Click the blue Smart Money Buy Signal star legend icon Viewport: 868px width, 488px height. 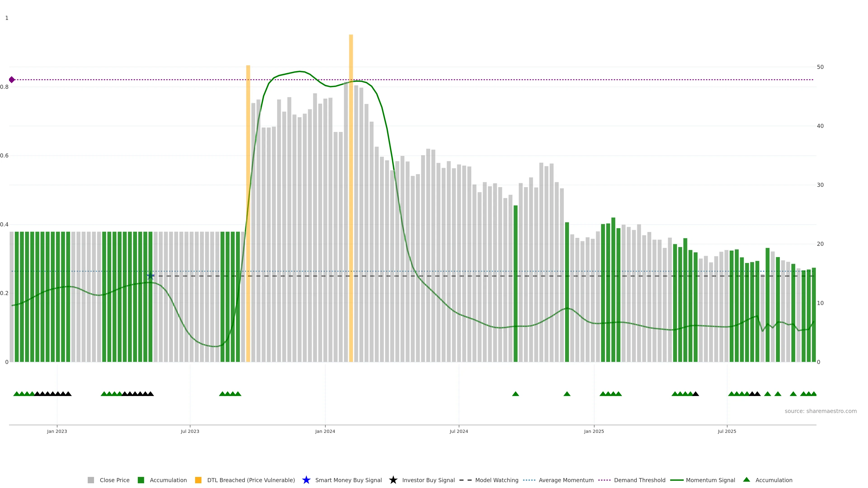point(306,480)
